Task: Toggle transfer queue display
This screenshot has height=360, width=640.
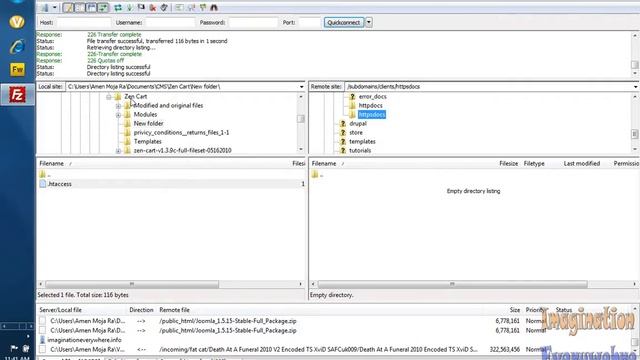Action: coord(103,7)
